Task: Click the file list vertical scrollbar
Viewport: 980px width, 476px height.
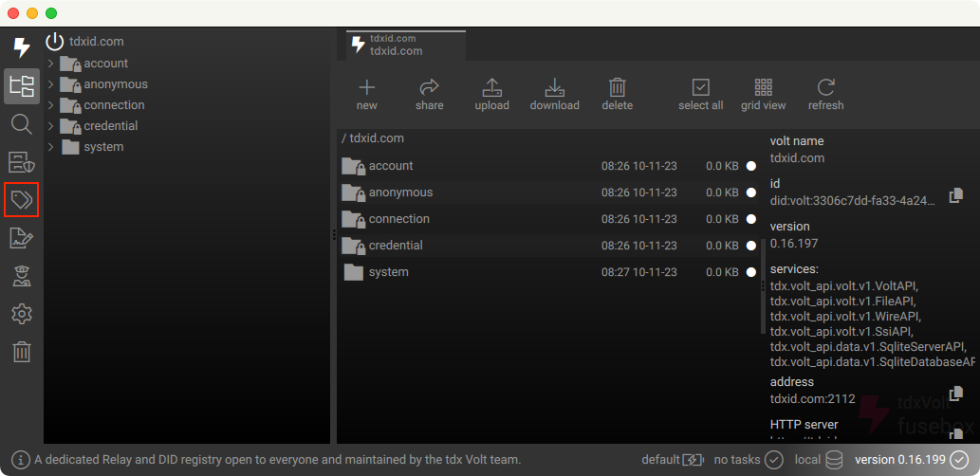Action: pos(763,286)
